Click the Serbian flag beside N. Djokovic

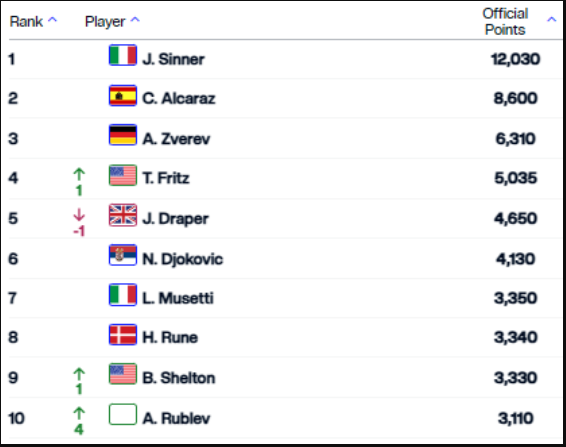pos(123,255)
